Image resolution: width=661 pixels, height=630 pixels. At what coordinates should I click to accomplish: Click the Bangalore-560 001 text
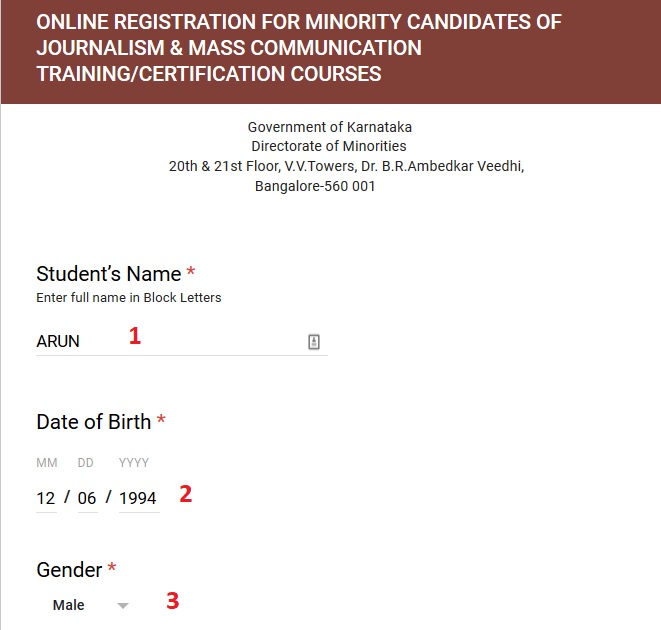[315, 186]
